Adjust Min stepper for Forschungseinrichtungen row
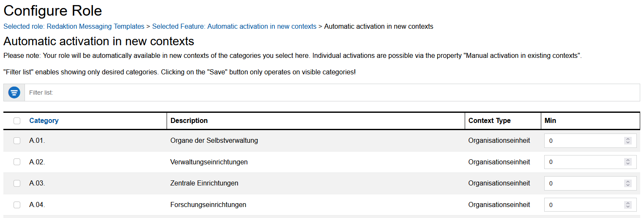Viewport: 644px width, 218px height. tap(628, 205)
